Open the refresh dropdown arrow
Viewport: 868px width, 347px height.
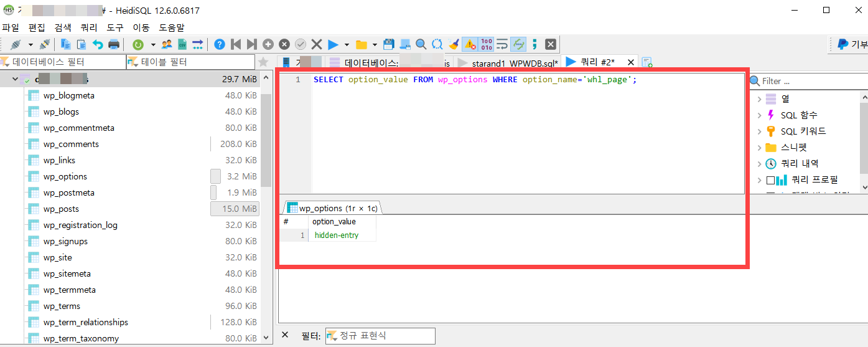[152, 44]
